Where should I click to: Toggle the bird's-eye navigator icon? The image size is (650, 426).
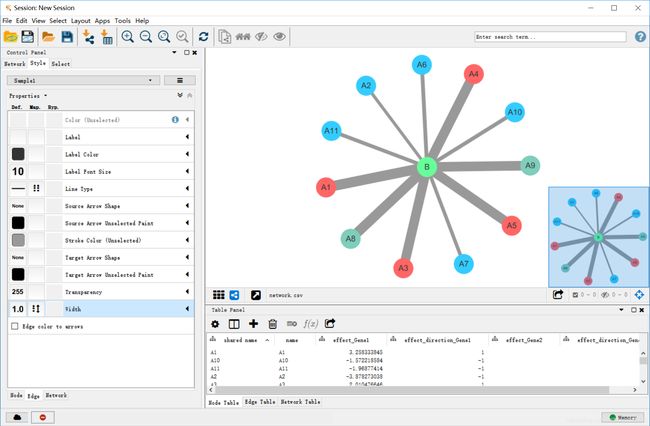tap(639, 295)
